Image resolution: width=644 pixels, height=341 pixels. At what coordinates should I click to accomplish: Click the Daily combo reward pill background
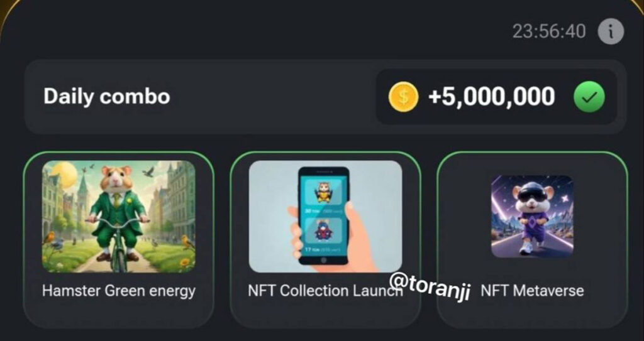(x=497, y=97)
